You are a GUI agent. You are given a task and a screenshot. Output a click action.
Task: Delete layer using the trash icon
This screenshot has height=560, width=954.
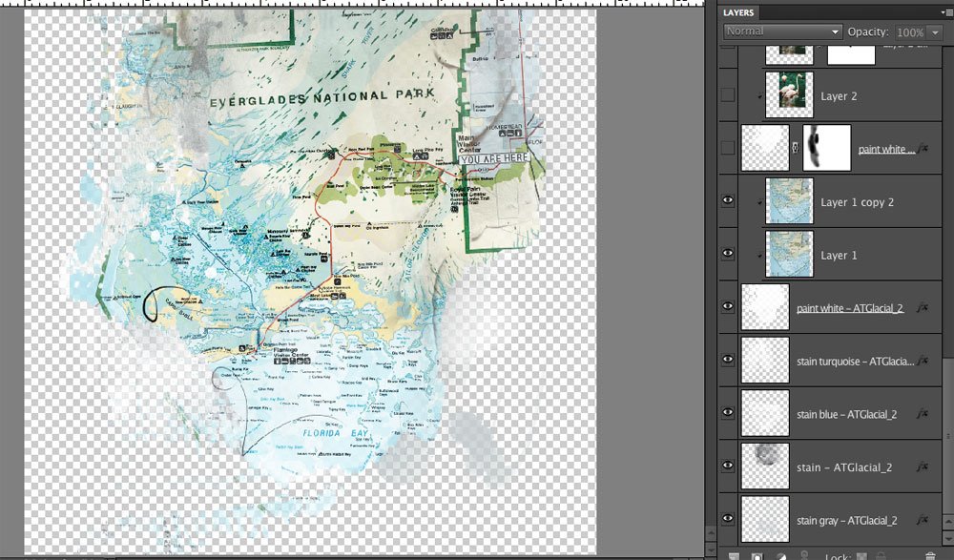click(x=929, y=556)
